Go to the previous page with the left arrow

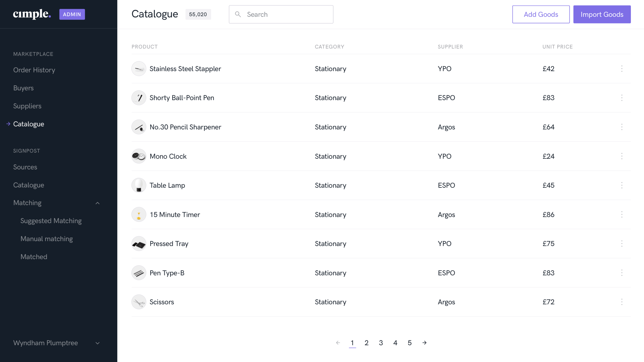tap(338, 343)
